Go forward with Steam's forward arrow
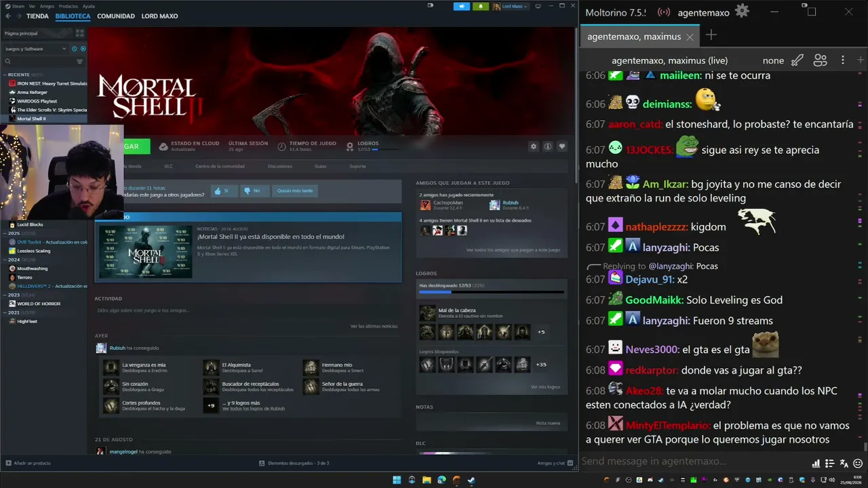This screenshot has width=868, height=488. pos(18,16)
